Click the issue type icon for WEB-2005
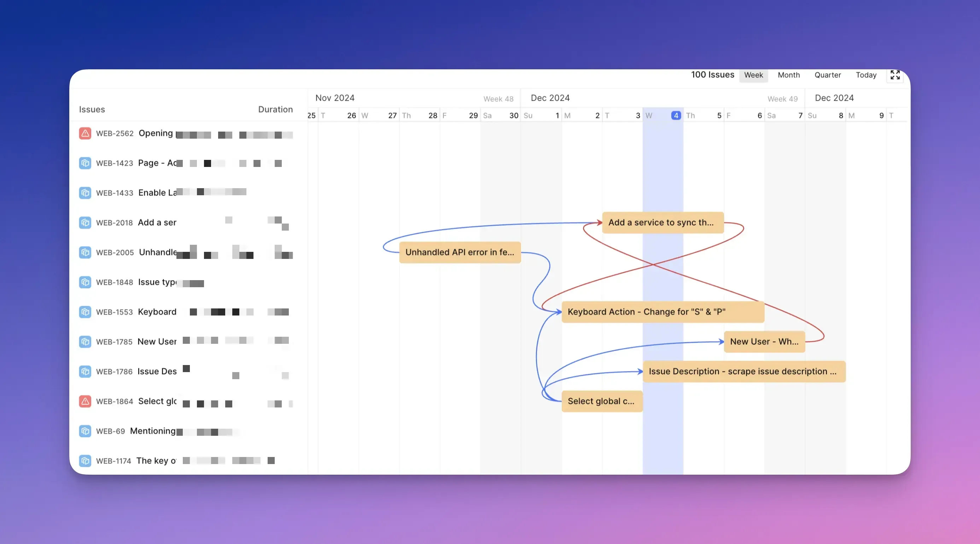980x544 pixels. click(x=85, y=253)
